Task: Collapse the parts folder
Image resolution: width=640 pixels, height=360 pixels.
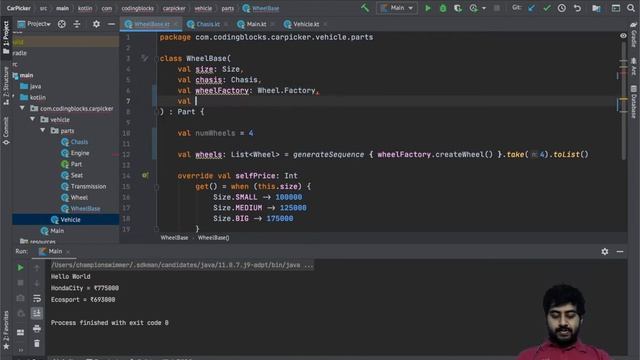Action: pyautogui.click(x=43, y=131)
